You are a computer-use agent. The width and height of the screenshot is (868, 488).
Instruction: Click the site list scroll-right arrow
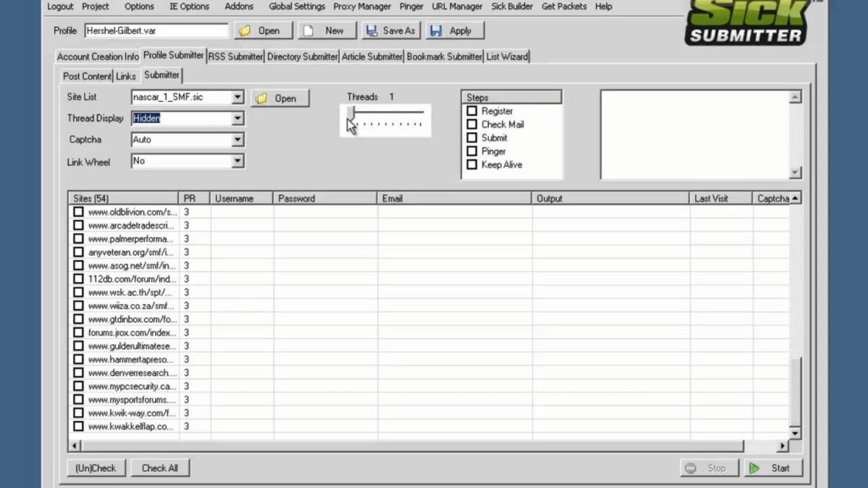click(x=782, y=446)
